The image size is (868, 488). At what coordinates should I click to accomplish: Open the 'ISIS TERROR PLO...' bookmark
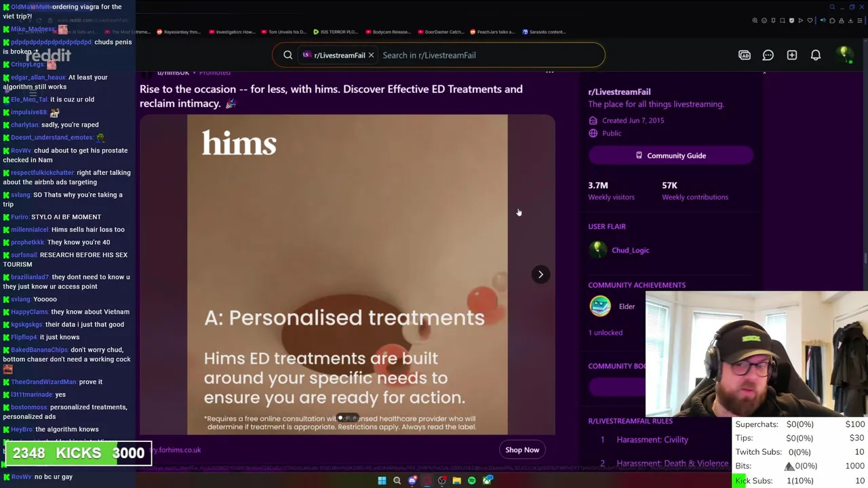[336, 32]
